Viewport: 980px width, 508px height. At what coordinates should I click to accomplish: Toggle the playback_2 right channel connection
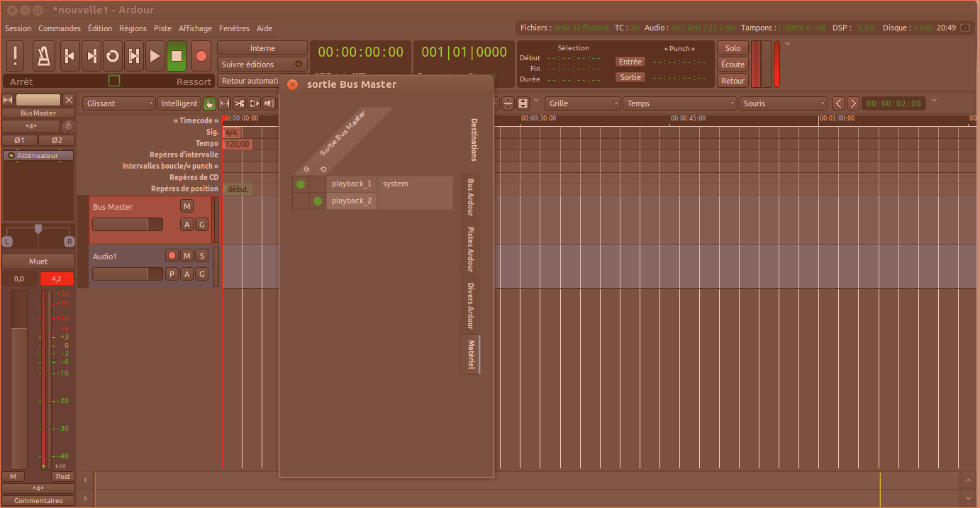[318, 201]
